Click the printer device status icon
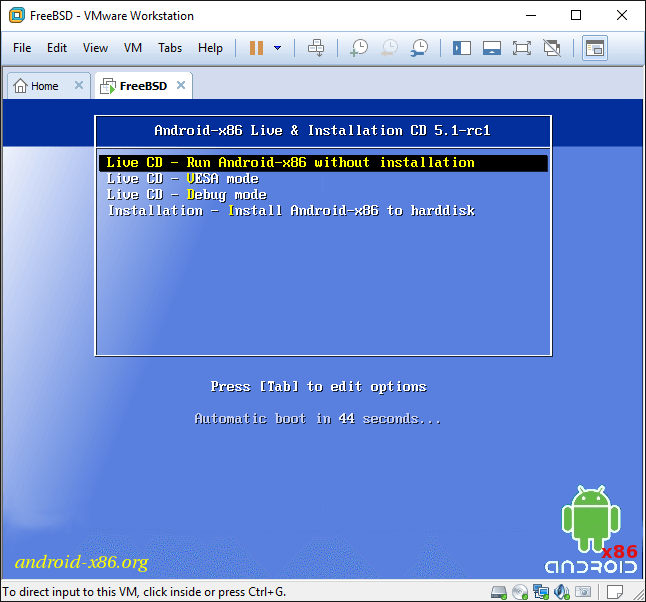This screenshot has height=602, width=646. point(583,592)
